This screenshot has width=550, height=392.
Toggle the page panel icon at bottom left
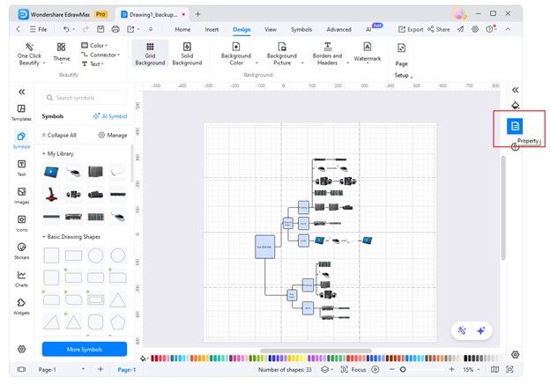[21, 370]
